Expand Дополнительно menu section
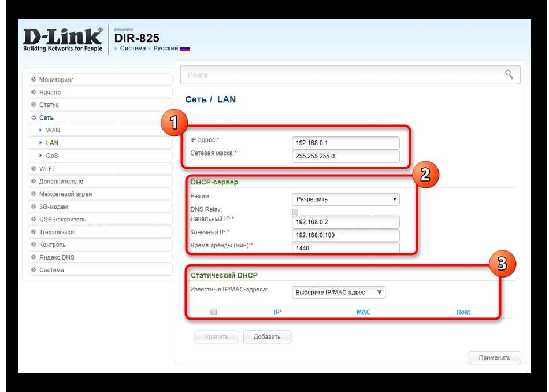This screenshot has width=549, height=392. click(100, 181)
